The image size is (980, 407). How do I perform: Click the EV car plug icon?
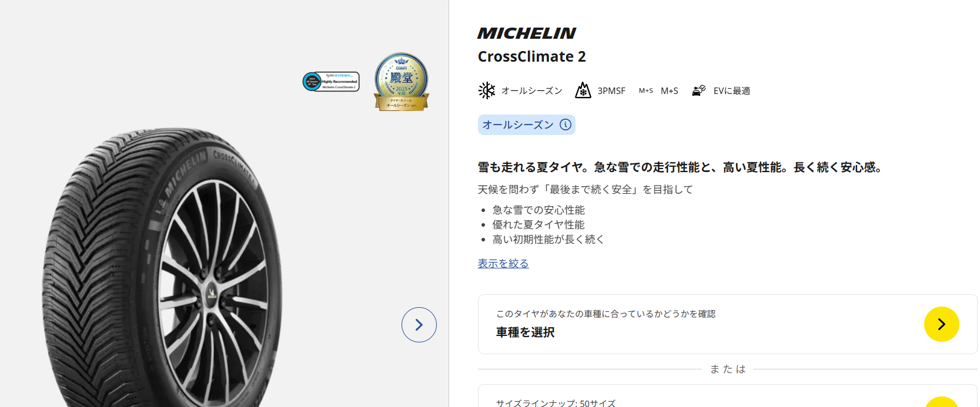(x=699, y=90)
